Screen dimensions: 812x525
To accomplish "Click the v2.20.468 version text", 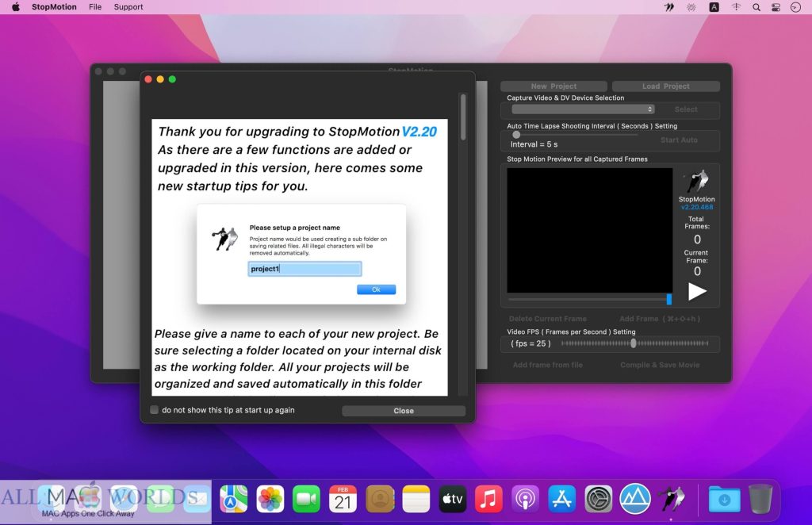I will pos(697,207).
